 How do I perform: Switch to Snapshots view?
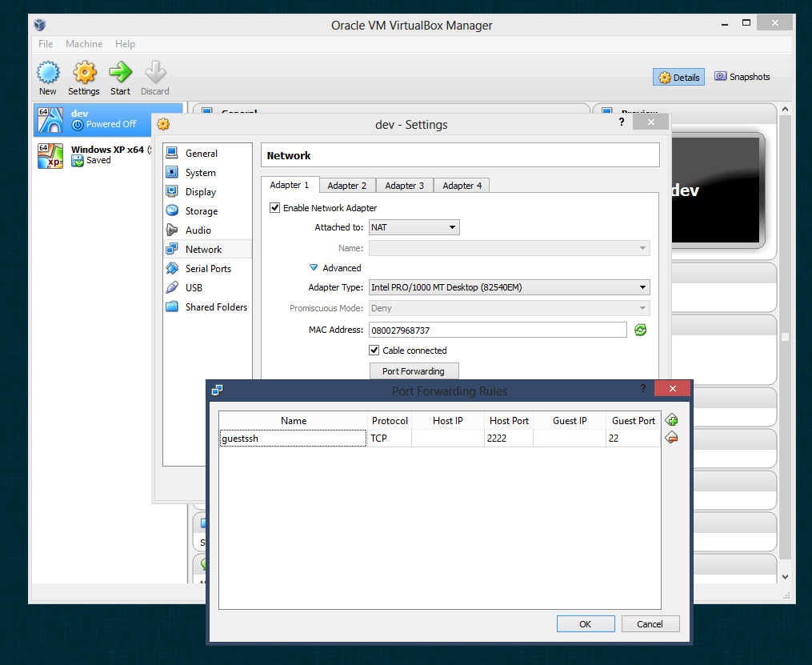(x=742, y=77)
